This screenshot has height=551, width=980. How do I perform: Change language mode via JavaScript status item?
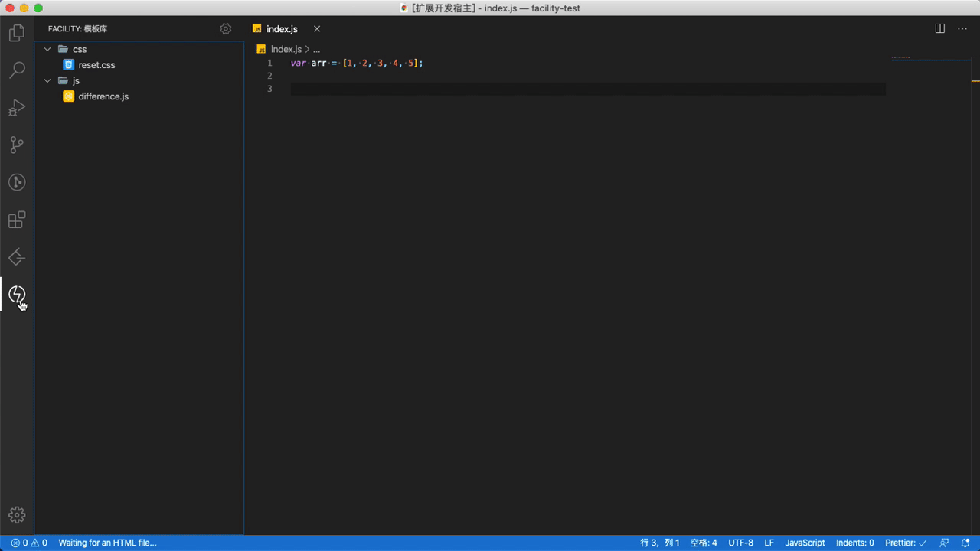[805, 543]
